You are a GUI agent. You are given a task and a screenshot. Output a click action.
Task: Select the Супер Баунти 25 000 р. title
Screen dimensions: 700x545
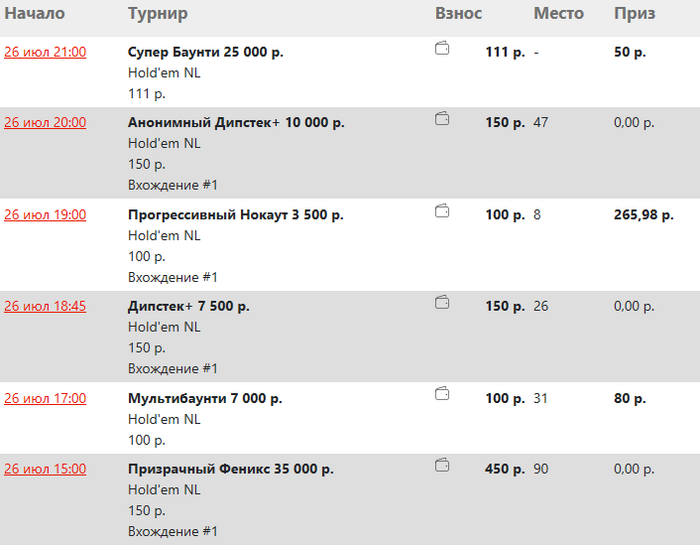(205, 52)
